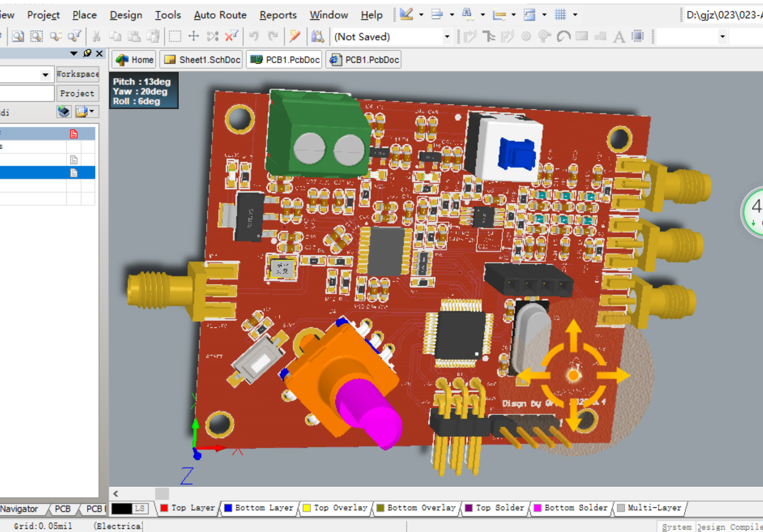Switch to the Home document tab
763x532 pixels.
coord(134,59)
